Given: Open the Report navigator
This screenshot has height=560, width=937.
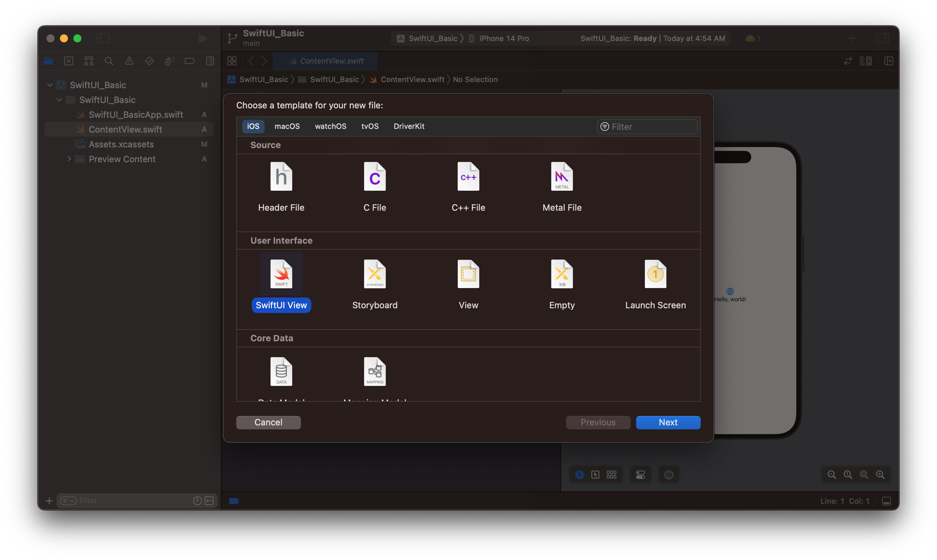Looking at the screenshot, I should pos(210,61).
